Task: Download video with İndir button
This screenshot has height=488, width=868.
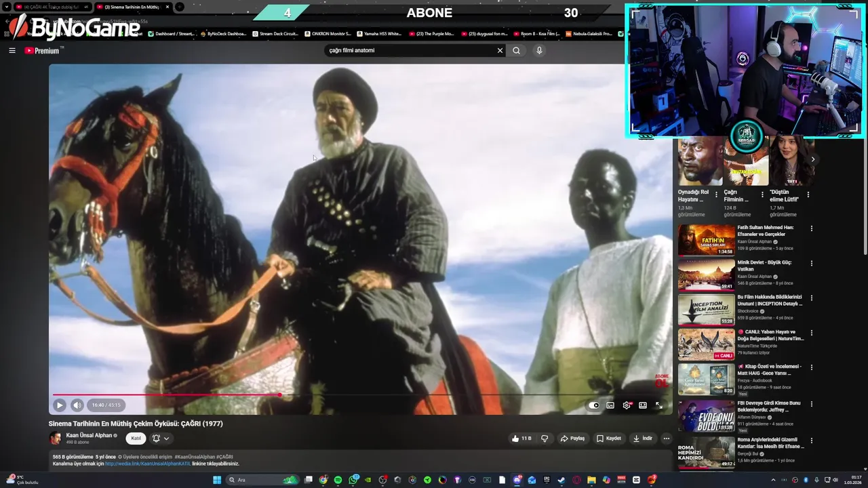Action: [642, 439]
